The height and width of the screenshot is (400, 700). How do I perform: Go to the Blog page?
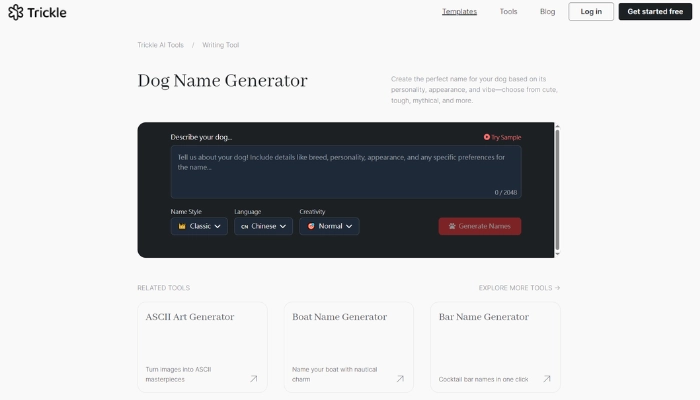[x=547, y=12]
